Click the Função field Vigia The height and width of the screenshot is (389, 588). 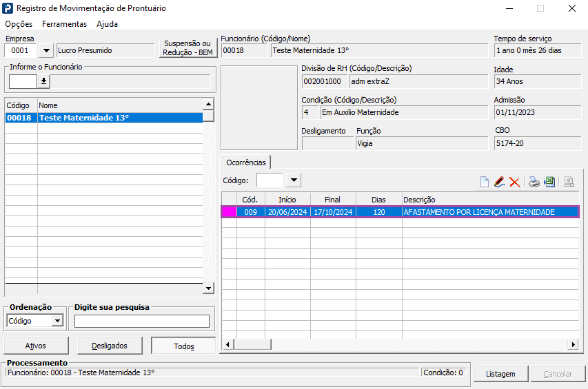[422, 143]
